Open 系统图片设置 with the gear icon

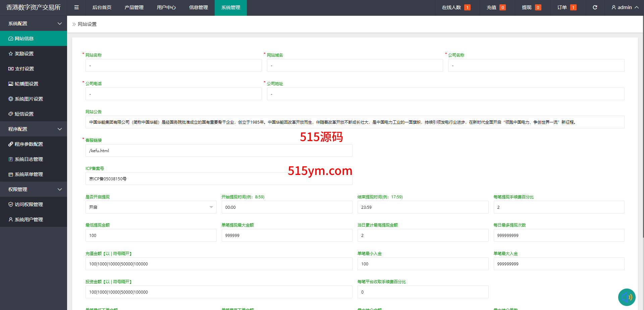[x=29, y=99]
